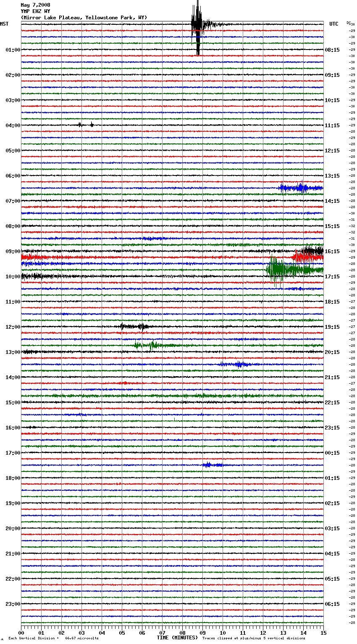
Task: Click the '12:00' MST time label
Action: (x=13, y=327)
